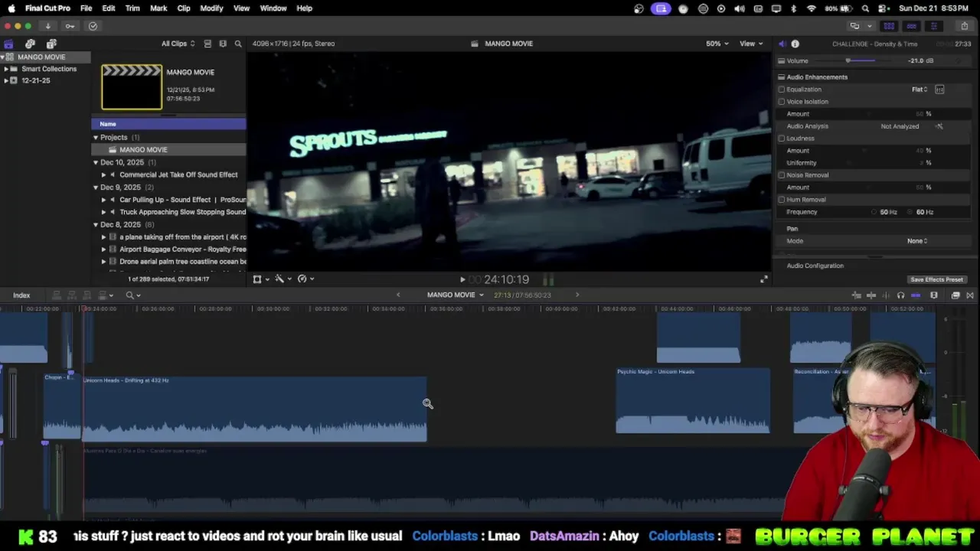Enable the Voice Isolation checkbox
The width and height of the screenshot is (980, 551).
click(x=782, y=102)
